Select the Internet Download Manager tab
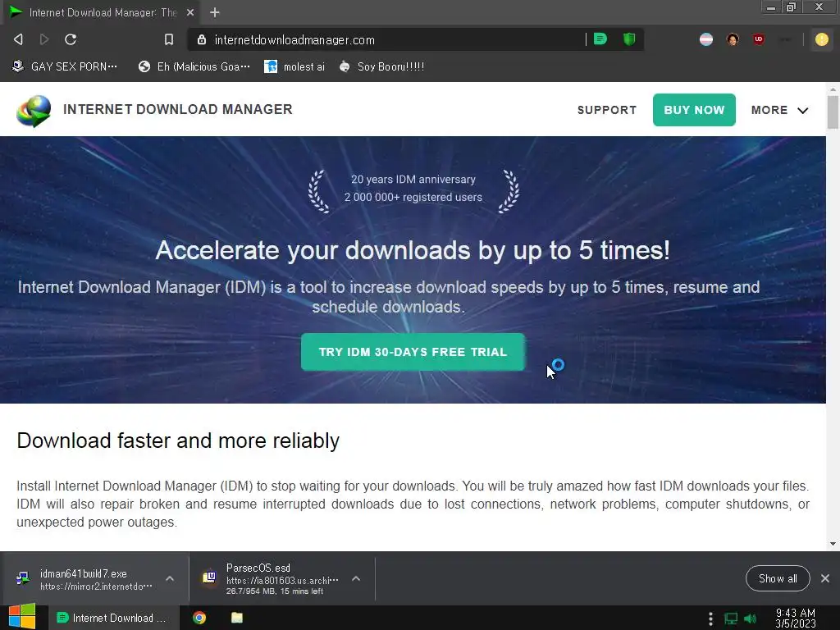The image size is (840, 630). click(102, 12)
